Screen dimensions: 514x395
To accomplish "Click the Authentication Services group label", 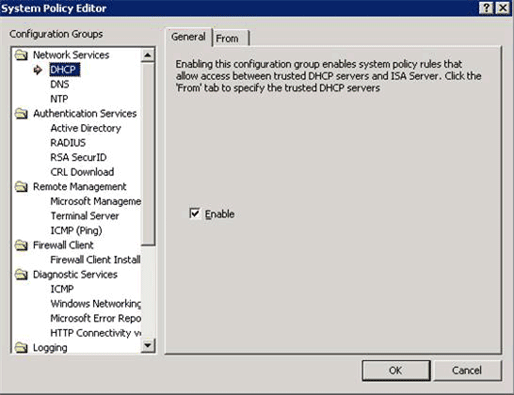I will pos(85,114).
